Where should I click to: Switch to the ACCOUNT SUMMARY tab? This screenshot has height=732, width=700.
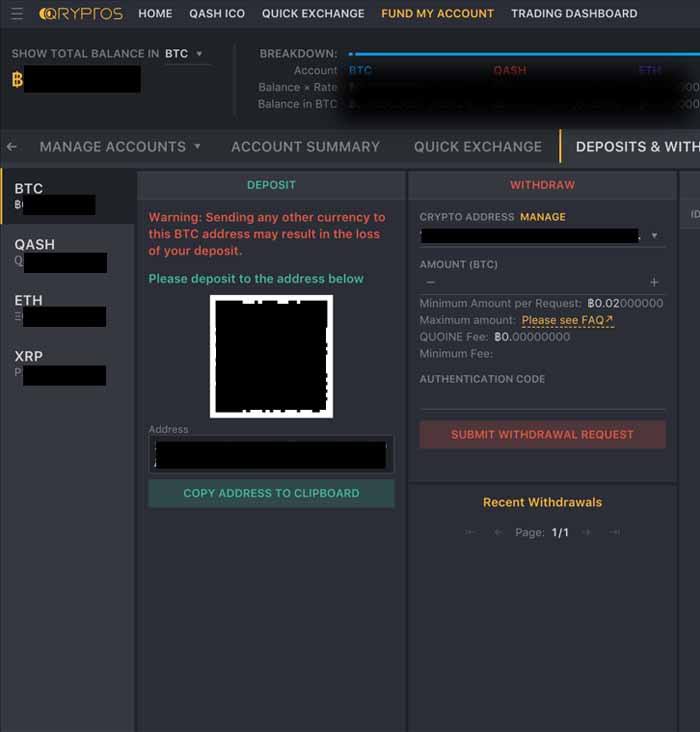pyautogui.click(x=305, y=147)
